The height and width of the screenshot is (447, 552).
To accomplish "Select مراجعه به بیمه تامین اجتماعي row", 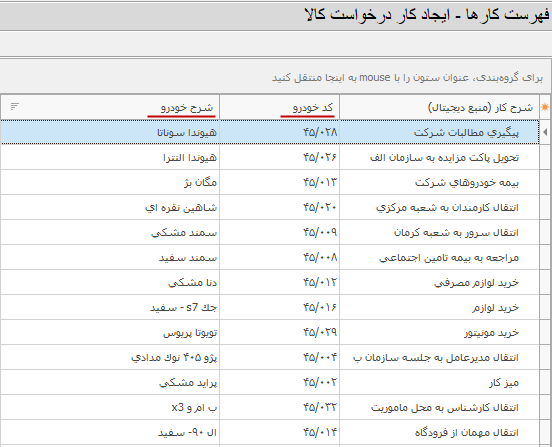I will click(270, 257).
